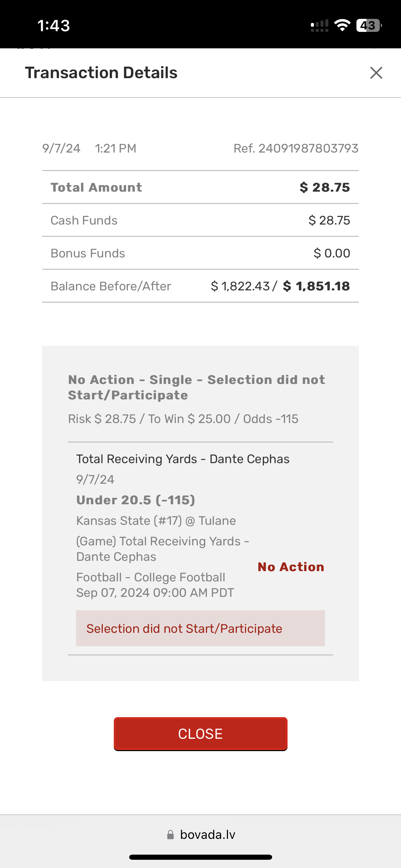Tap the Total Amount $ 28.75 value
Image resolution: width=401 pixels, height=868 pixels.
point(325,188)
